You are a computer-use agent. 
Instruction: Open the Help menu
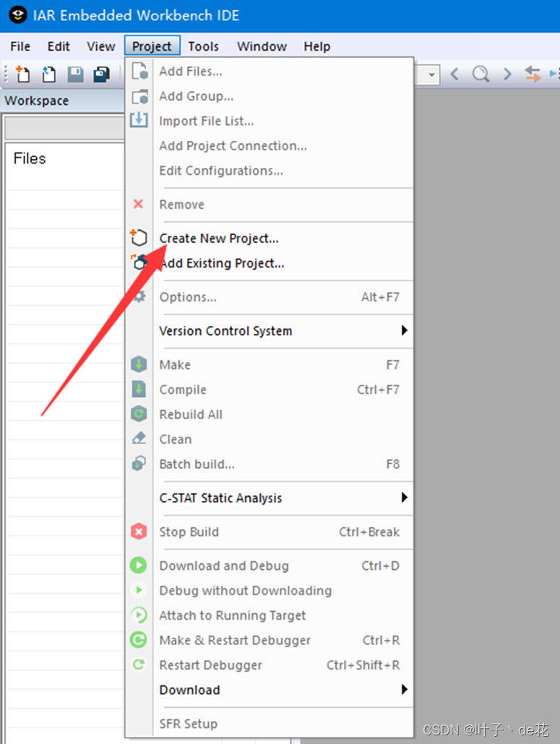click(316, 46)
